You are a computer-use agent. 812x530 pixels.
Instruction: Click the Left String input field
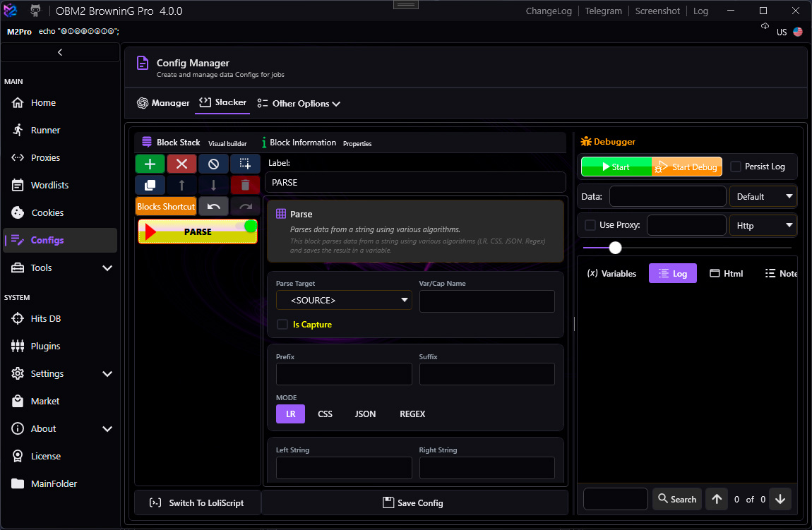[344, 468]
